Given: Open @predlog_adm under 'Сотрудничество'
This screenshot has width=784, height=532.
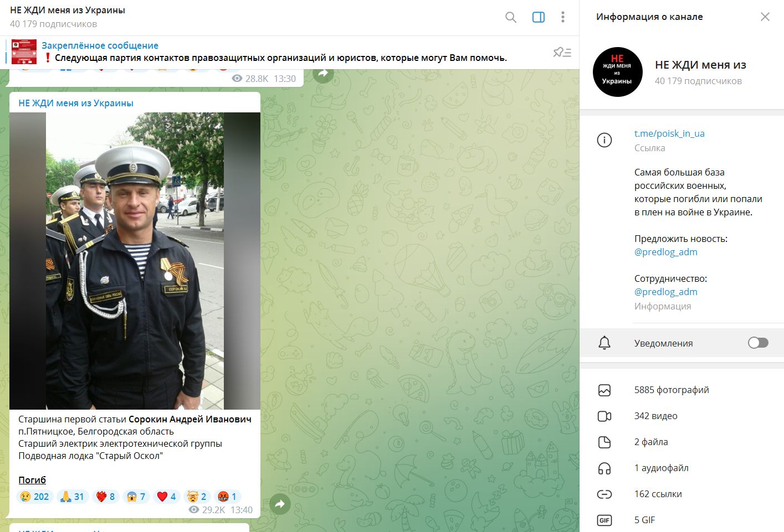Looking at the screenshot, I should (x=666, y=292).
